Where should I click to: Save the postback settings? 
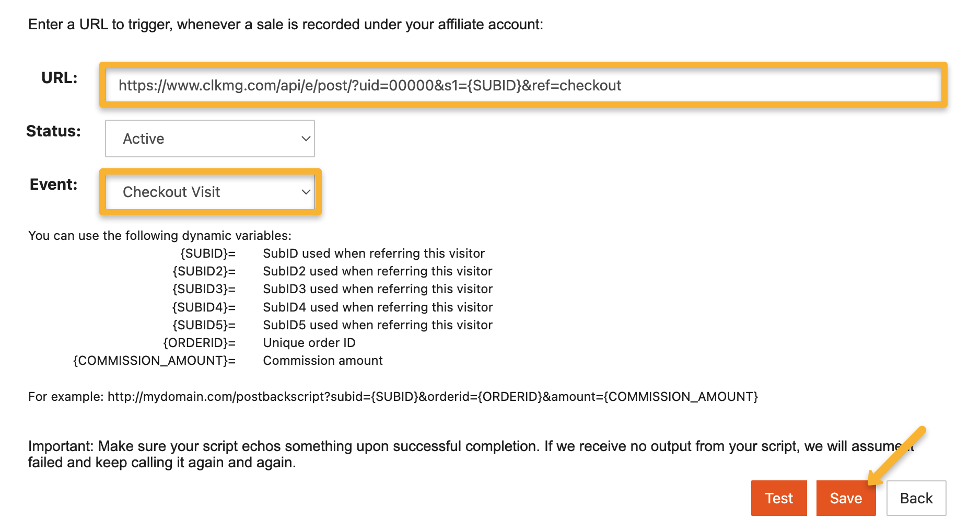(845, 498)
